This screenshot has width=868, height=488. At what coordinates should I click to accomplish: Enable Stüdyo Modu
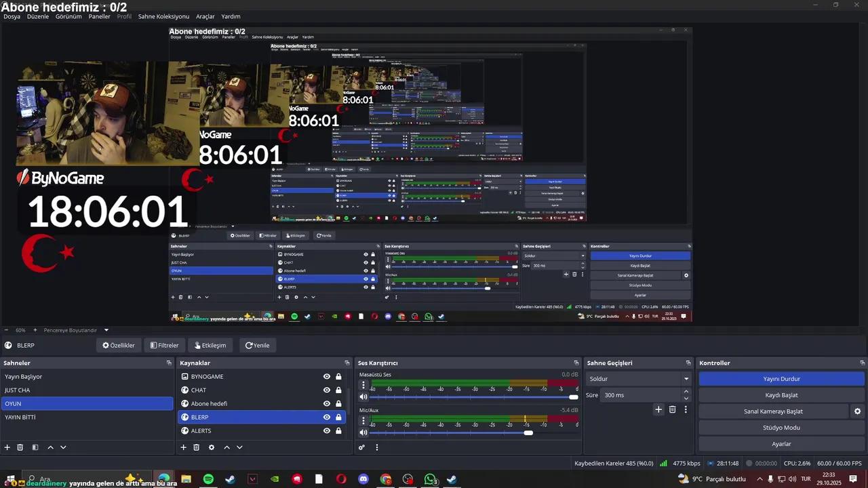[x=781, y=428]
